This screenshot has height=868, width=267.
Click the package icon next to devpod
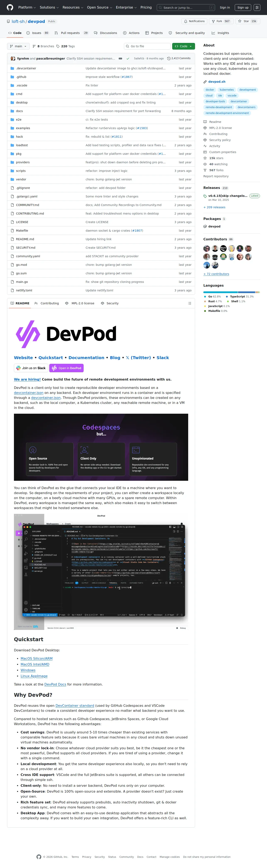(x=205, y=226)
